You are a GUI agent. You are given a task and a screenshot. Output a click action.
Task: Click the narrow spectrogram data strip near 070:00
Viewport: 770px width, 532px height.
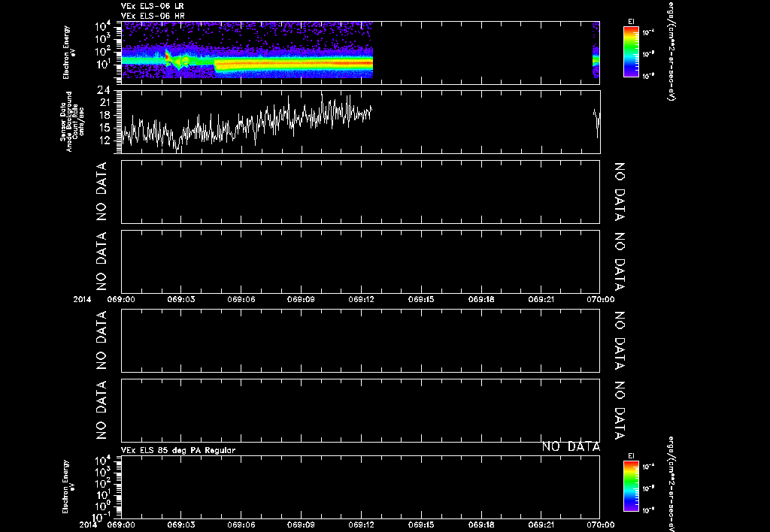click(x=596, y=50)
